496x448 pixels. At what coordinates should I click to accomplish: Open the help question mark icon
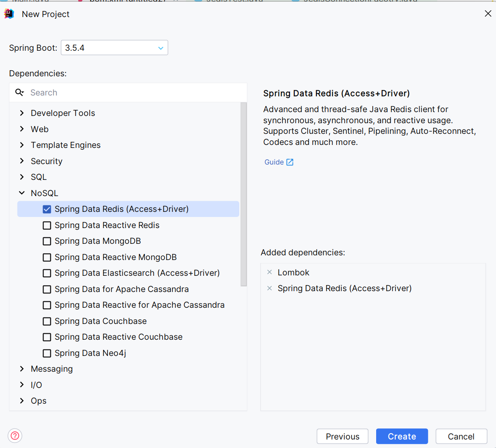15,436
